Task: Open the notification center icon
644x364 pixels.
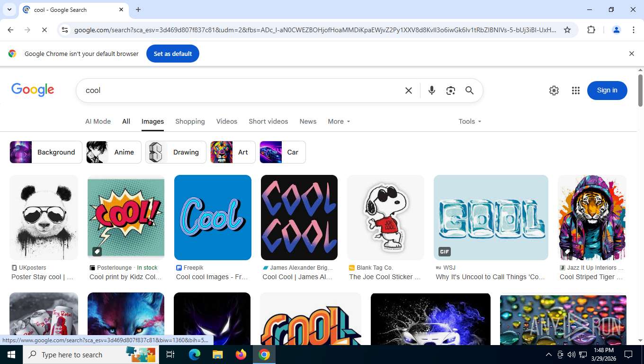Action: [x=628, y=355]
